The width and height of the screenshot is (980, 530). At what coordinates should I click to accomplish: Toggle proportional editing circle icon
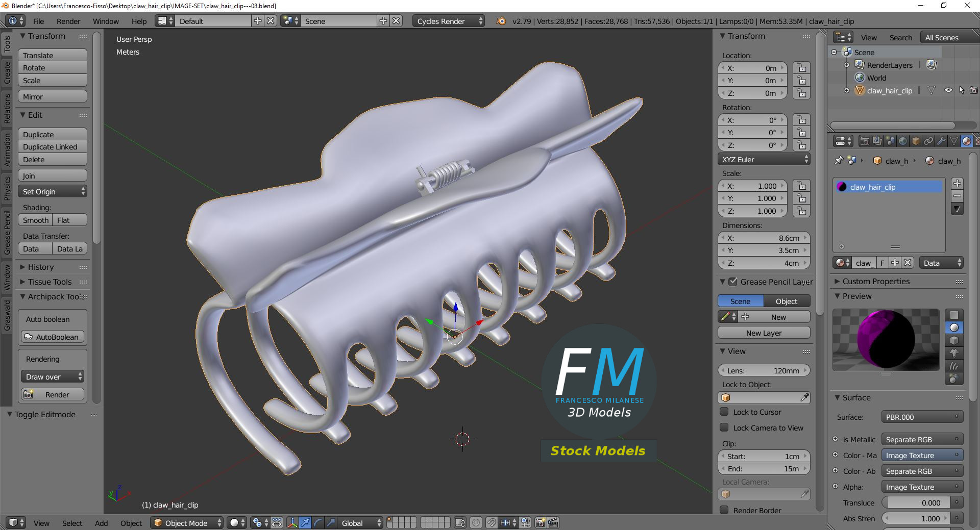(x=476, y=523)
